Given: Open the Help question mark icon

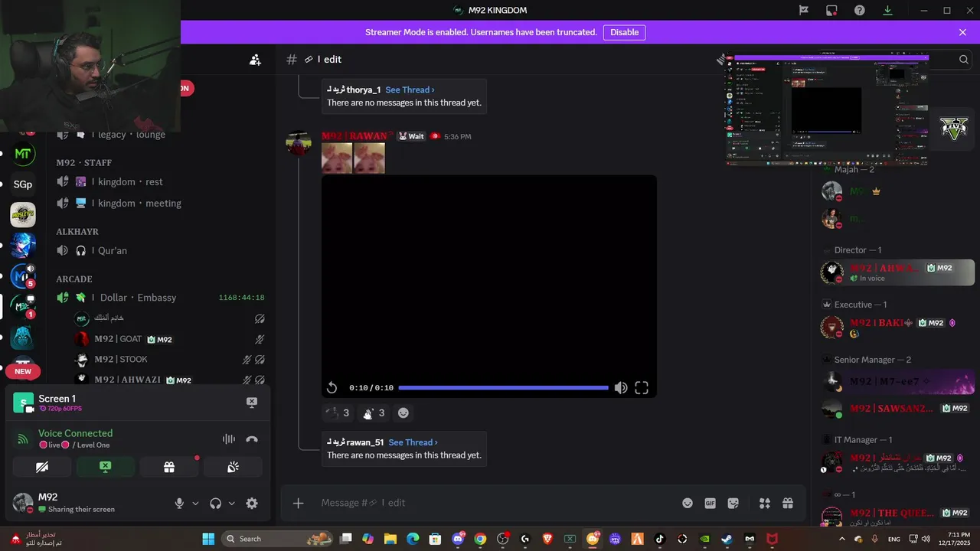Looking at the screenshot, I should [x=860, y=10].
